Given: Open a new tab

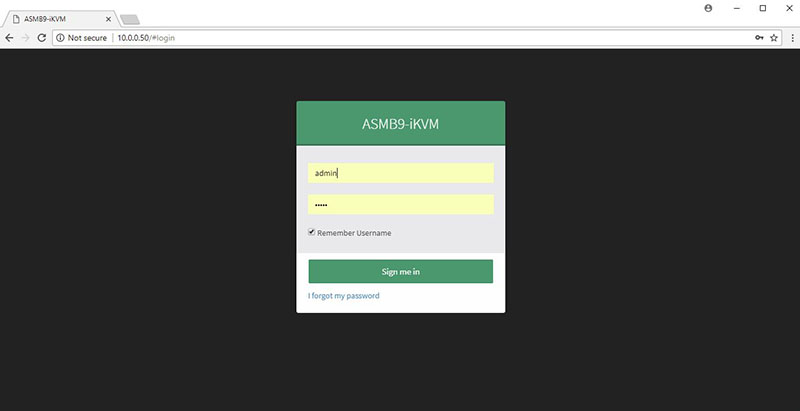Looking at the screenshot, I should [130, 19].
